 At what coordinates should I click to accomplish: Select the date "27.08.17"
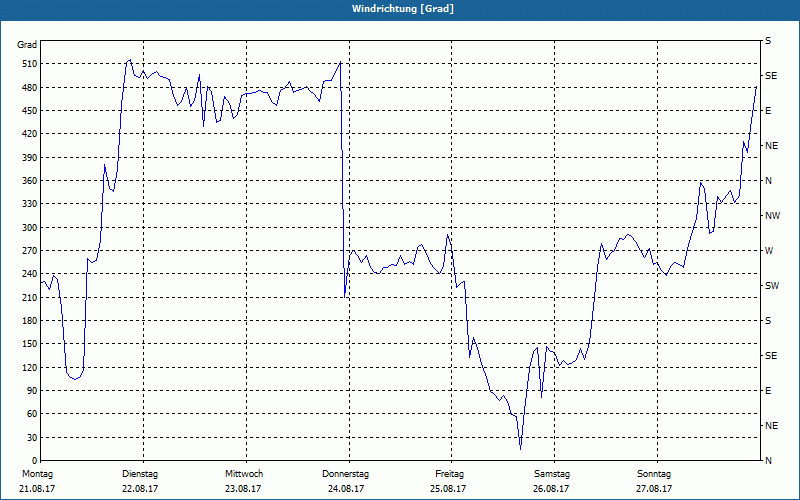coord(654,489)
